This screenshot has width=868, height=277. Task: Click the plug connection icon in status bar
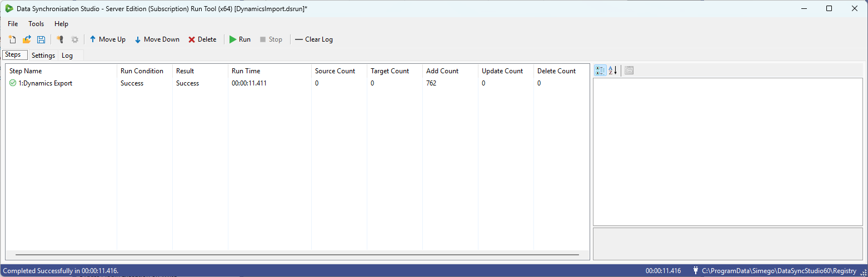695,271
